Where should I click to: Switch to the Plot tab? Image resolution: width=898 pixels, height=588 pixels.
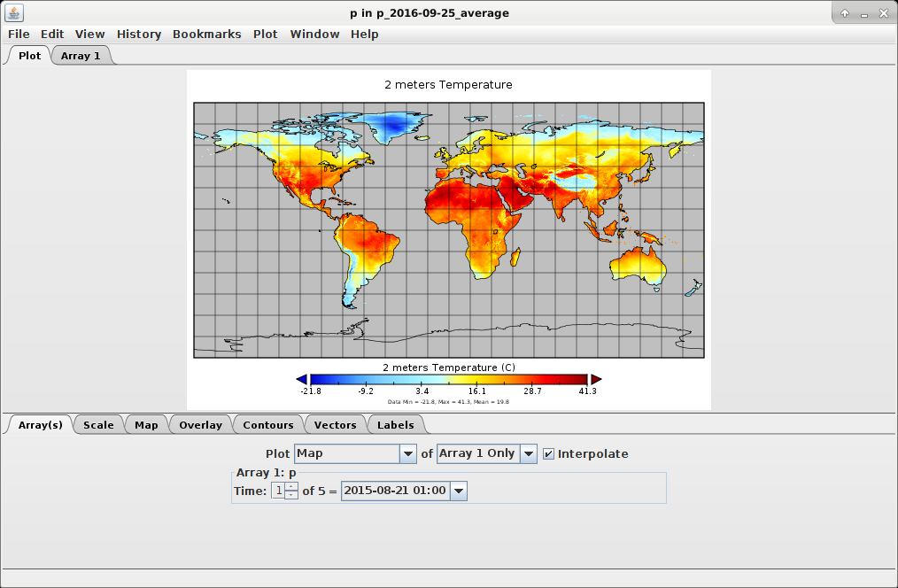point(29,56)
